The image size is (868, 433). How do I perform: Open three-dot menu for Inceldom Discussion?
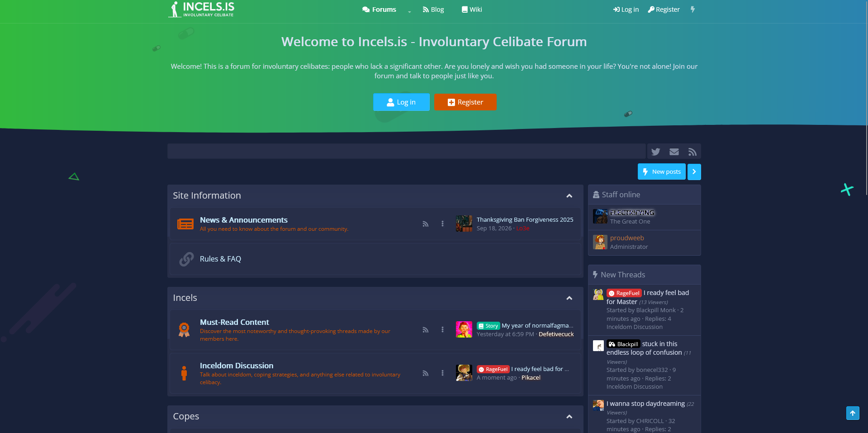442,373
